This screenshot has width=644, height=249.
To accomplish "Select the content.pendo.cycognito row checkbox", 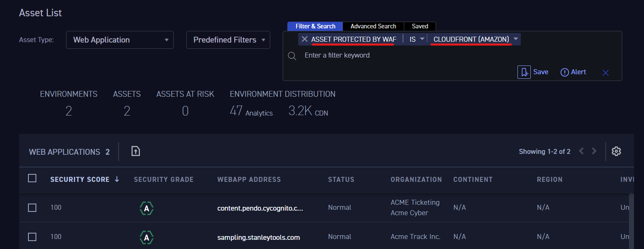I will (32, 208).
